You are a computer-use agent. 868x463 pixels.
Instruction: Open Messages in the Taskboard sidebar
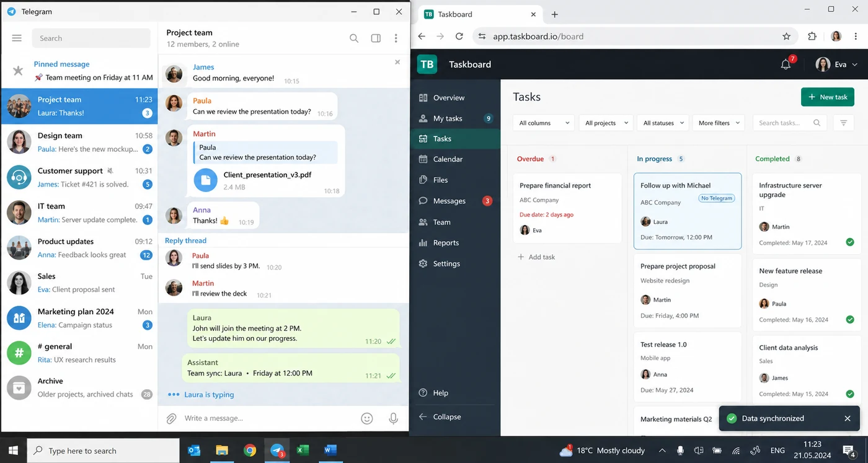455,201
